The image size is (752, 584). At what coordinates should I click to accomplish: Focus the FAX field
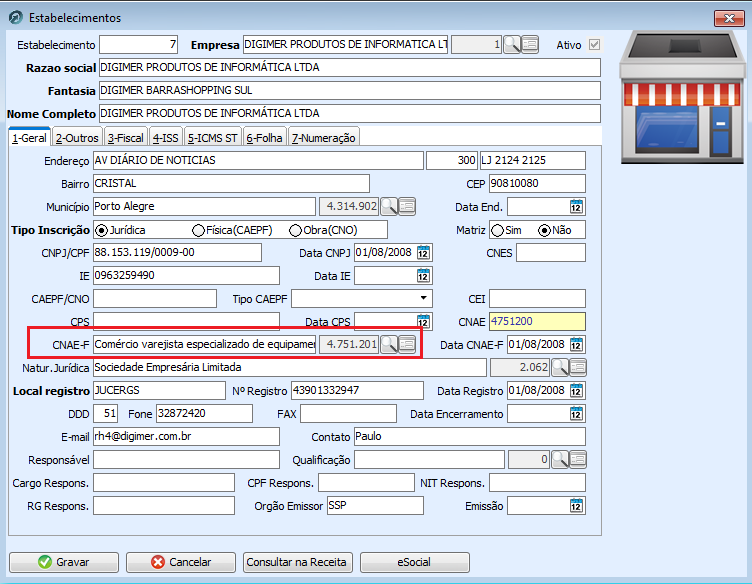pyautogui.click(x=349, y=413)
